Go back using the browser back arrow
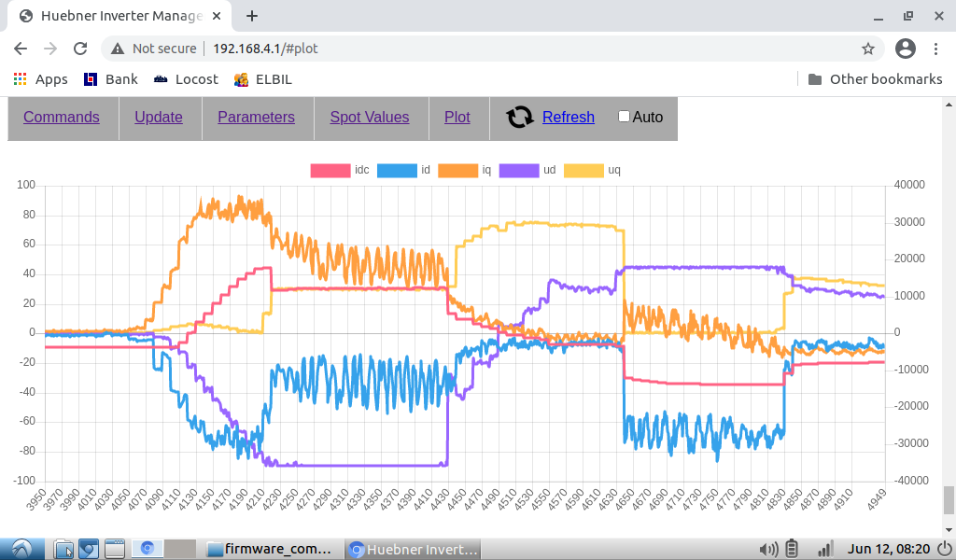 tap(21, 49)
